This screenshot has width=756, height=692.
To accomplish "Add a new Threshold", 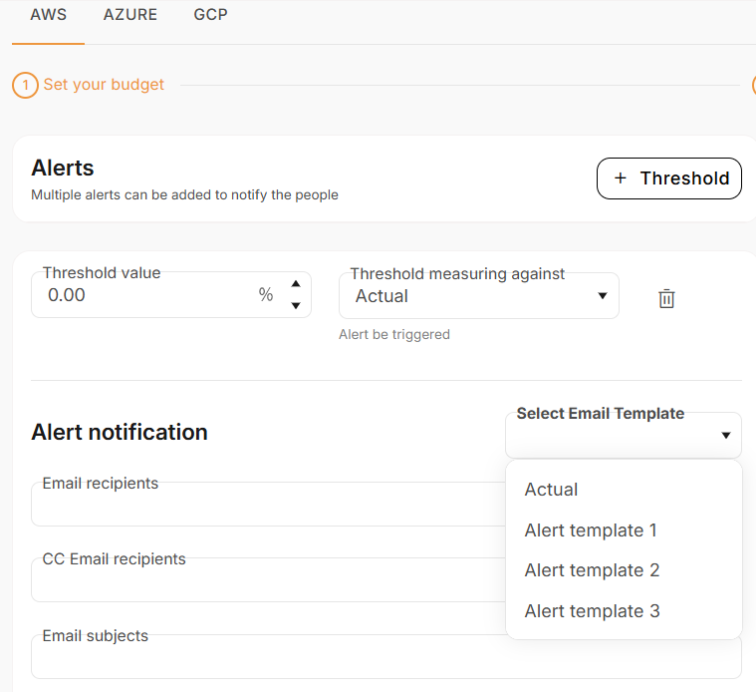I will pos(669,178).
